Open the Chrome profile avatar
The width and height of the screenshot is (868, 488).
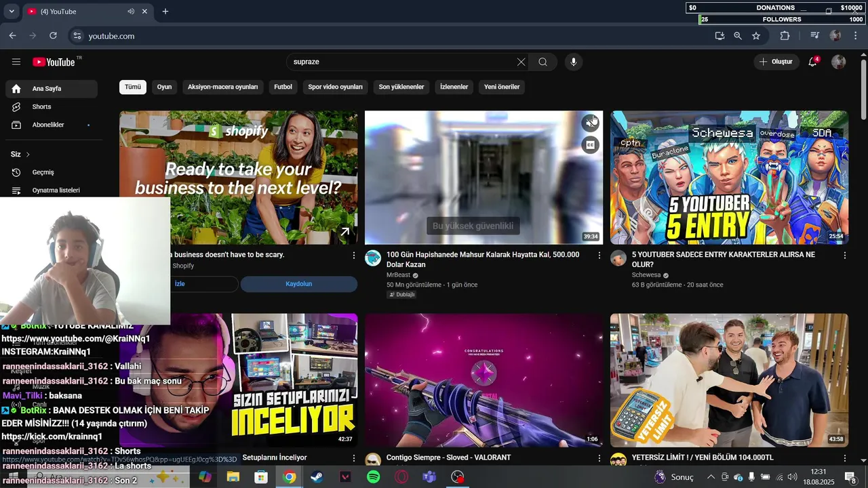(x=835, y=36)
